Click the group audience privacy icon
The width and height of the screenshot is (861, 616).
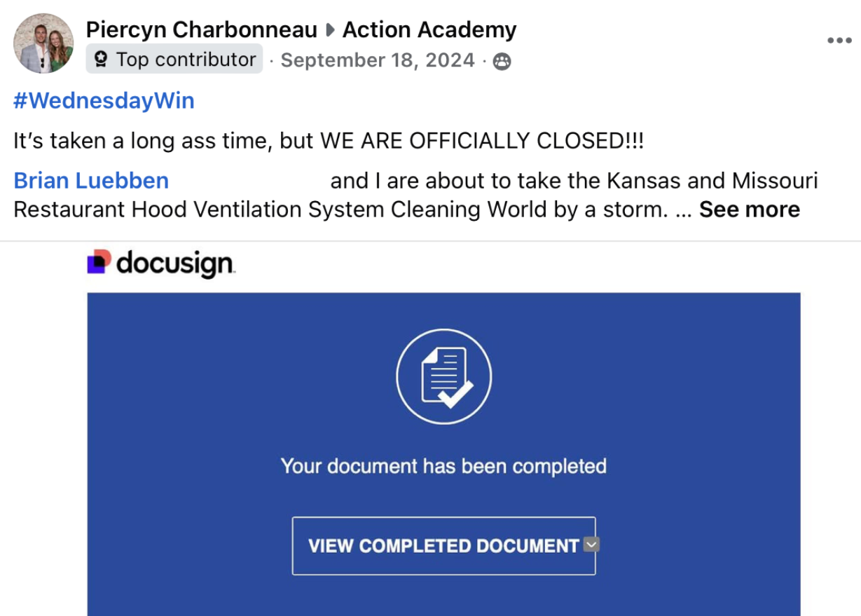coord(502,62)
